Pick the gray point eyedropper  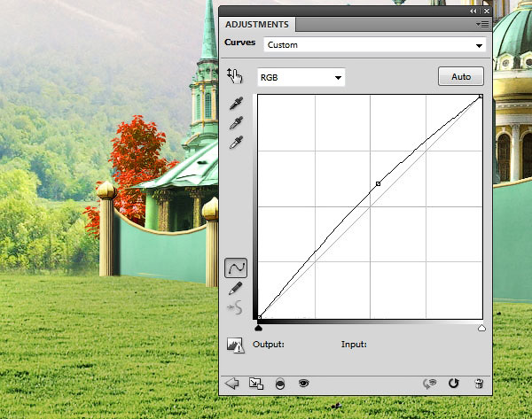pos(236,122)
